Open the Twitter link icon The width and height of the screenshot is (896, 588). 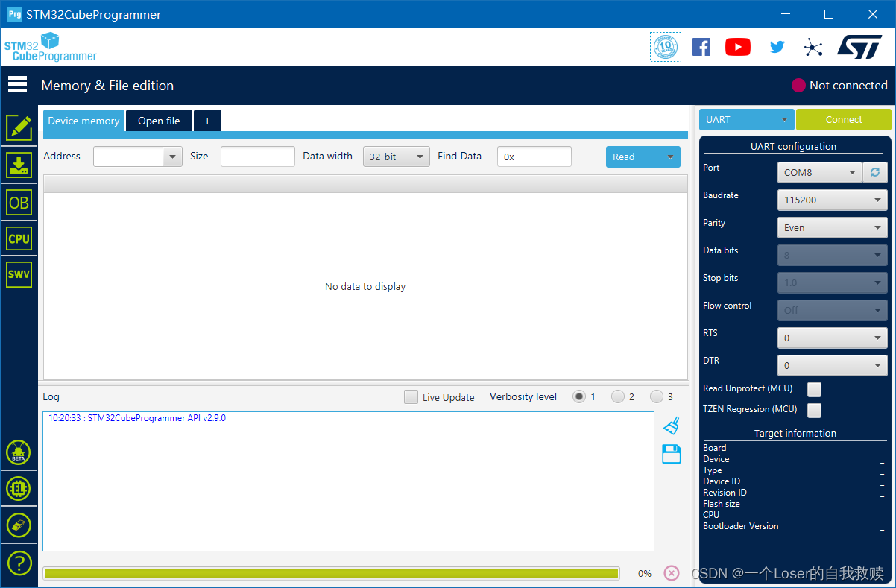[x=777, y=47]
